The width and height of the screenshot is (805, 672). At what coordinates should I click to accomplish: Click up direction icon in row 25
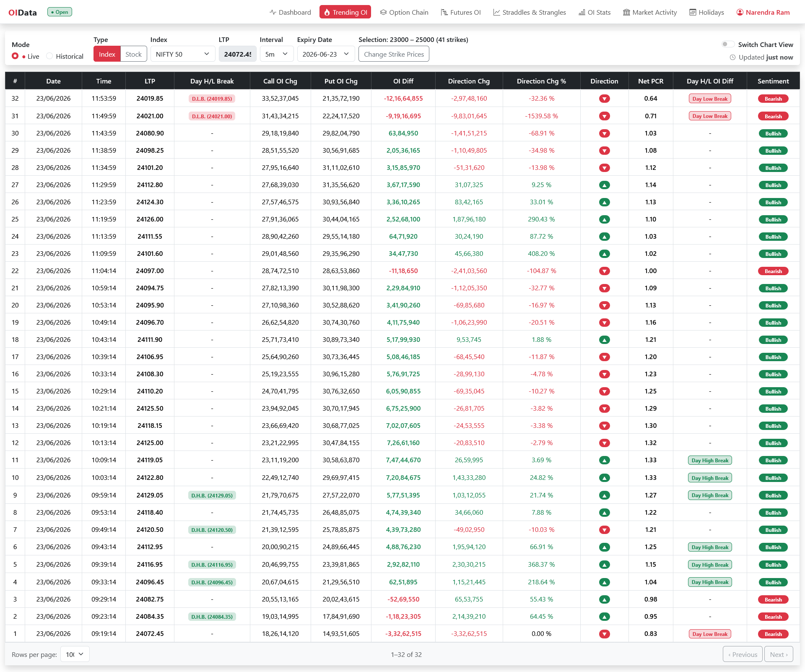[x=604, y=219]
